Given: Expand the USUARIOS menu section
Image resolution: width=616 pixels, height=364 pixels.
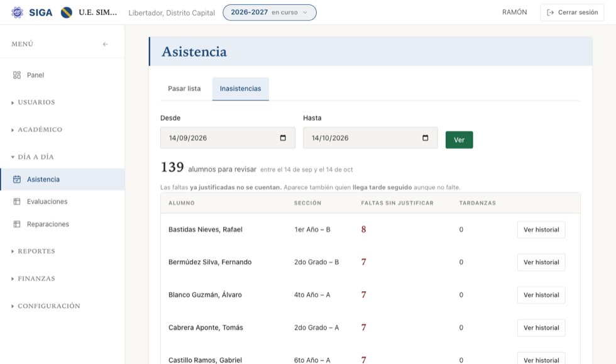Looking at the screenshot, I should (x=33, y=102).
